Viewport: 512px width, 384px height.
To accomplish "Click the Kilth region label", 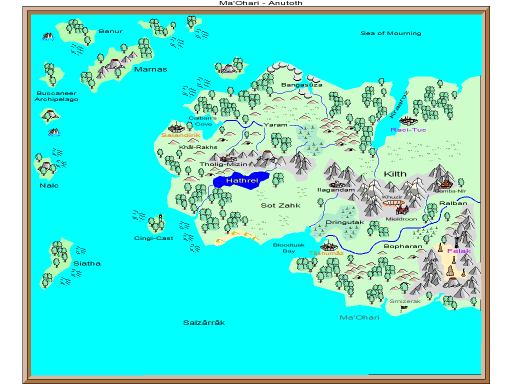I will tap(395, 174).
